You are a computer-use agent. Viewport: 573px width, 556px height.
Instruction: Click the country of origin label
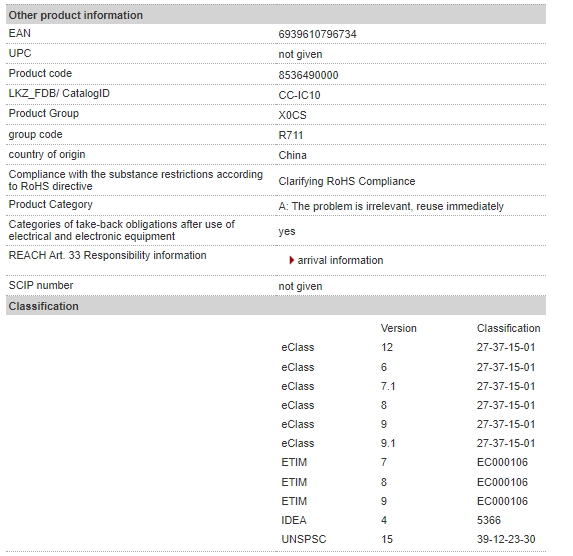tap(47, 155)
